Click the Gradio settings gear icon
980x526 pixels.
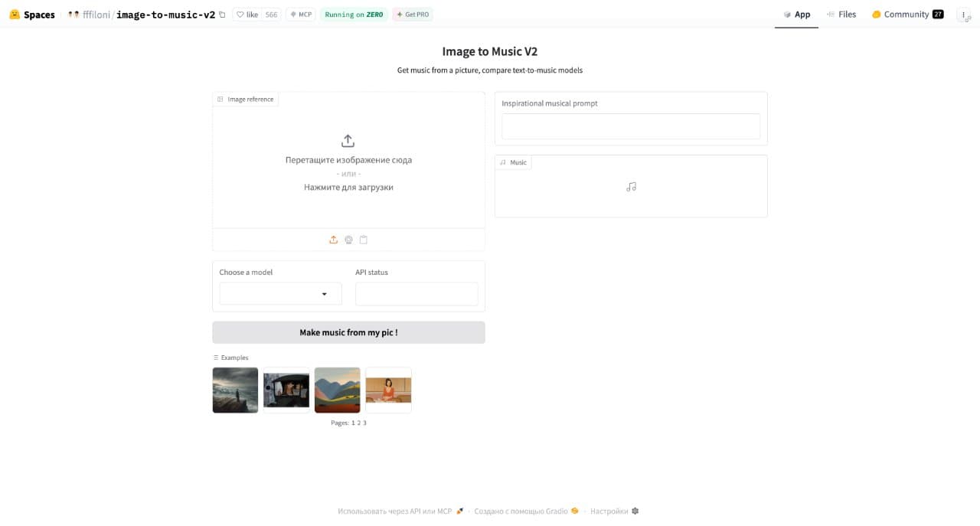click(635, 511)
